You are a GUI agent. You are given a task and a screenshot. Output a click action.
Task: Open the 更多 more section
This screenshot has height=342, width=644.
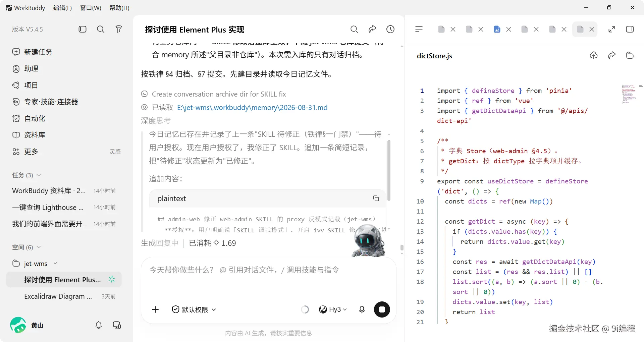(x=25, y=152)
